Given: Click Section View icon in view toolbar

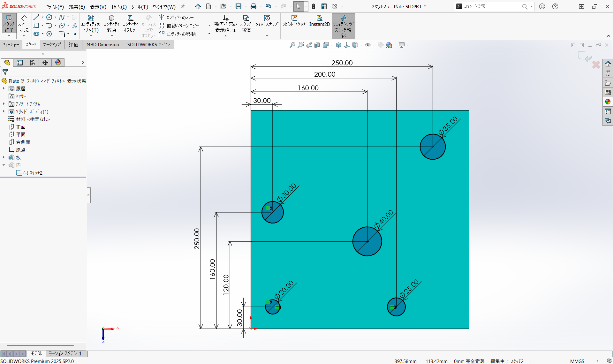Looking at the screenshot, I should coord(317,45).
